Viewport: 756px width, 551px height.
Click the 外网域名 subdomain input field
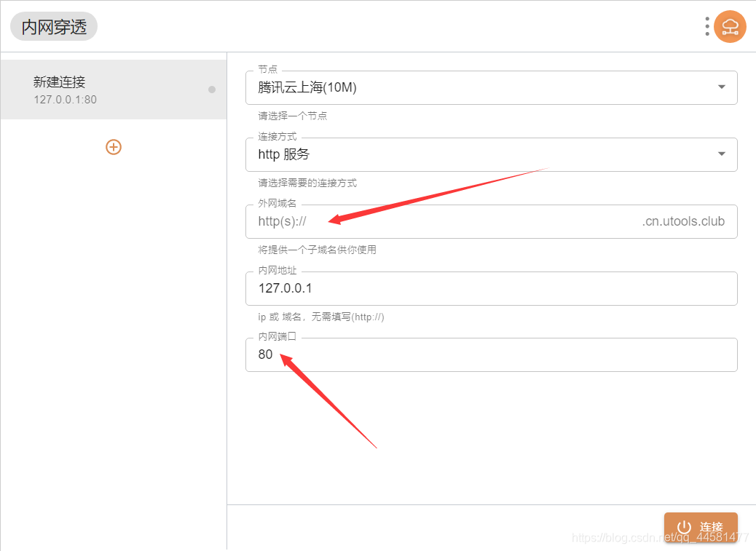473,221
